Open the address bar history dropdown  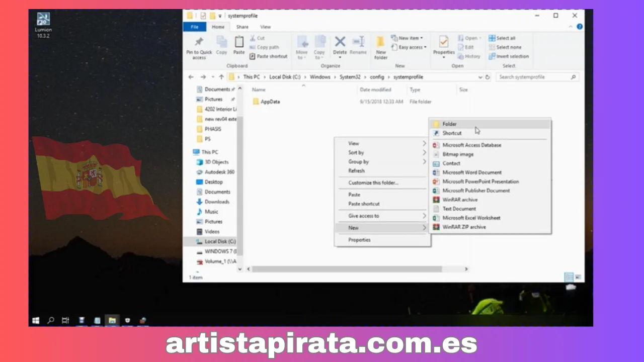point(480,77)
